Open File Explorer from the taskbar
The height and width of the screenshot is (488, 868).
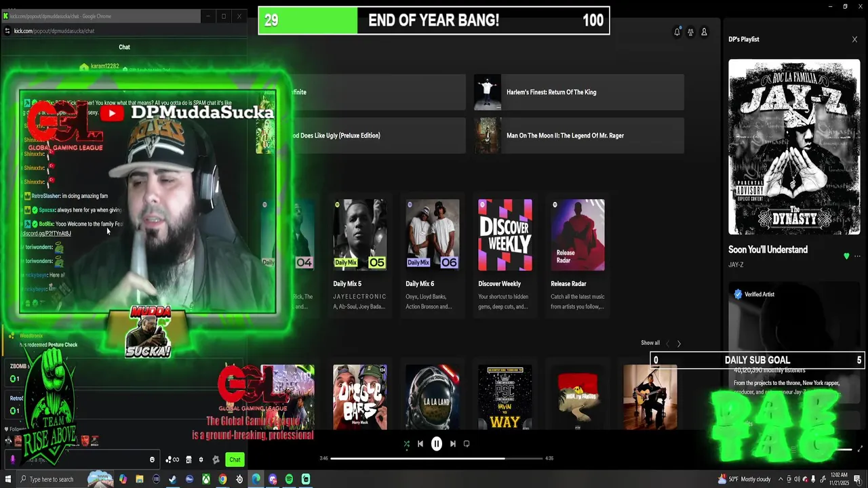(140, 479)
